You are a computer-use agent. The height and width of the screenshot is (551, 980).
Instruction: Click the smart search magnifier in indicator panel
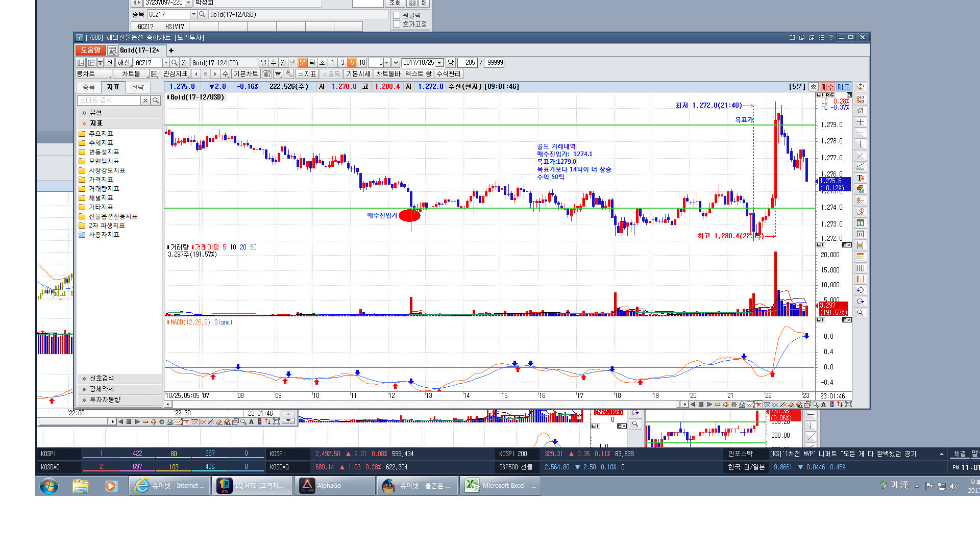pos(156,101)
